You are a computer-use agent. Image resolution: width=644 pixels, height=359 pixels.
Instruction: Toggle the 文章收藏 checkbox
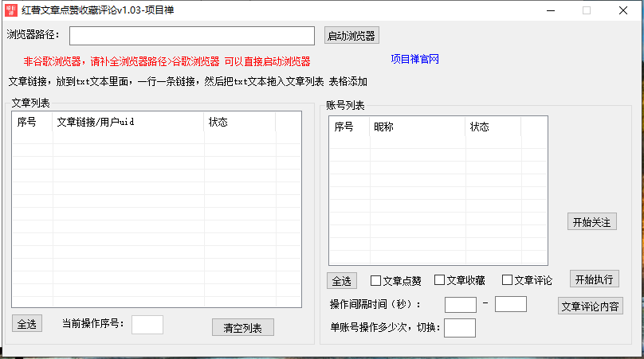440,280
